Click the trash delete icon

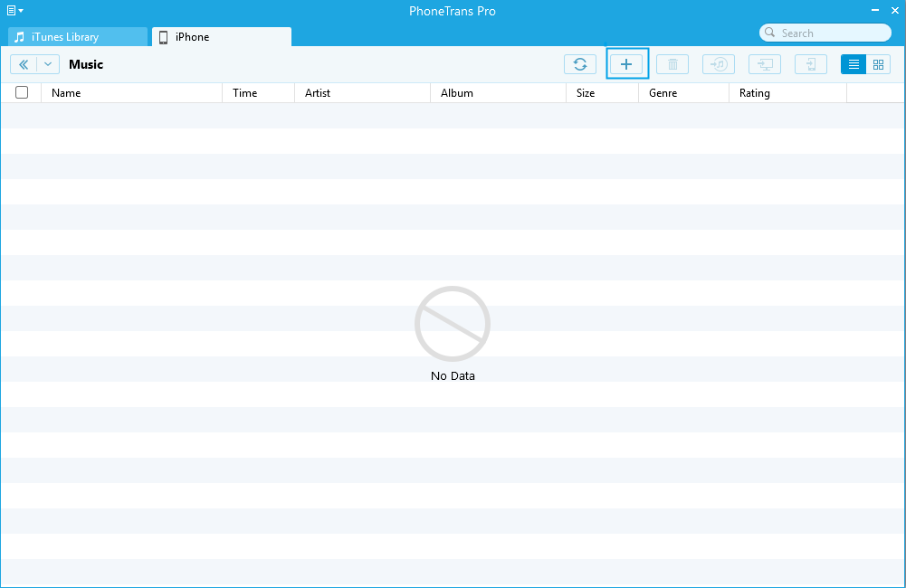click(x=672, y=64)
